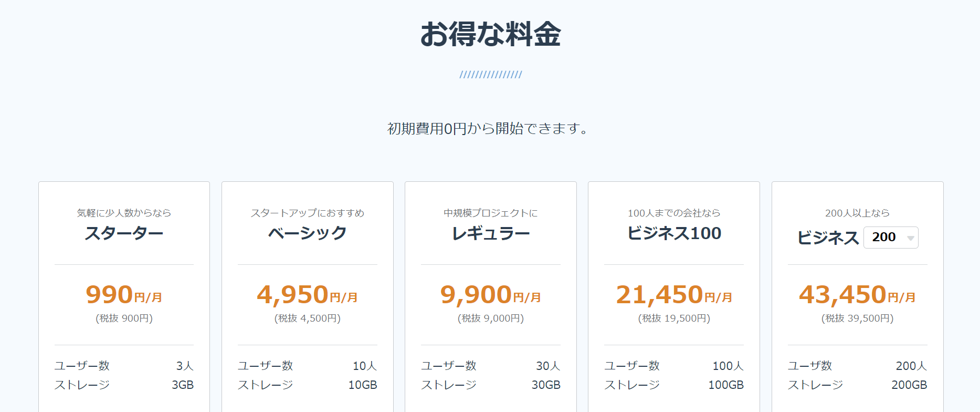
Task: Click the 990円/月 price
Action: [x=124, y=295]
